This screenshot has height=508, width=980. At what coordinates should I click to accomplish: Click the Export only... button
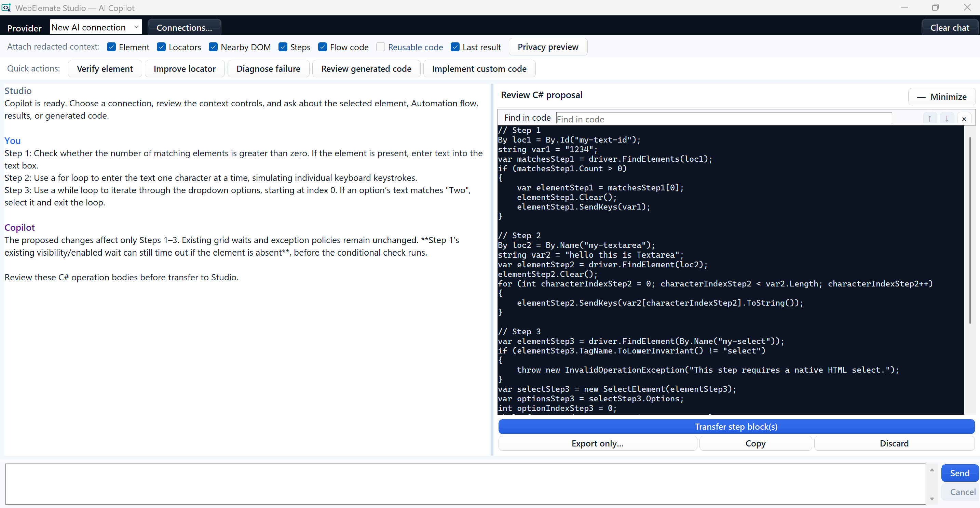click(597, 443)
